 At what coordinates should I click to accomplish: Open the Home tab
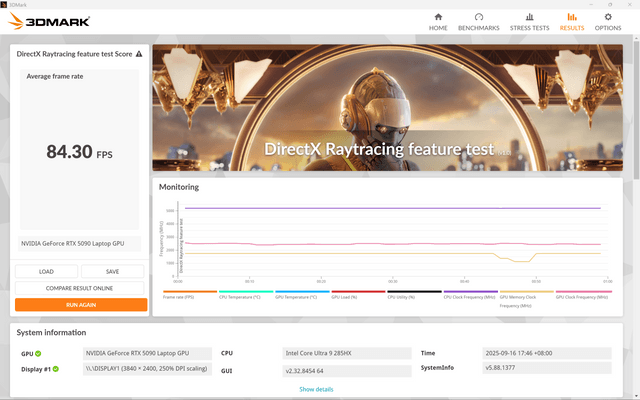click(x=438, y=22)
